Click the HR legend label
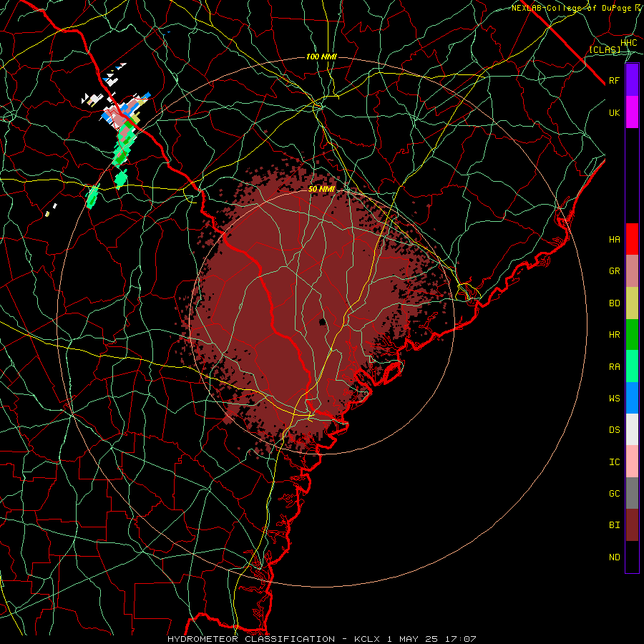The image size is (644, 644). pyautogui.click(x=615, y=335)
